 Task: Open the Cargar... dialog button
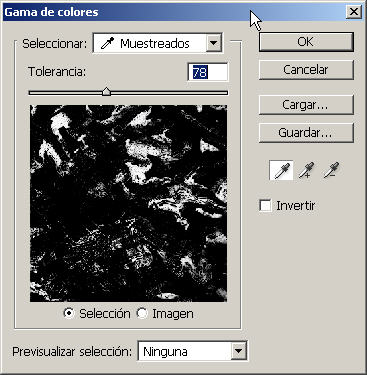[306, 105]
